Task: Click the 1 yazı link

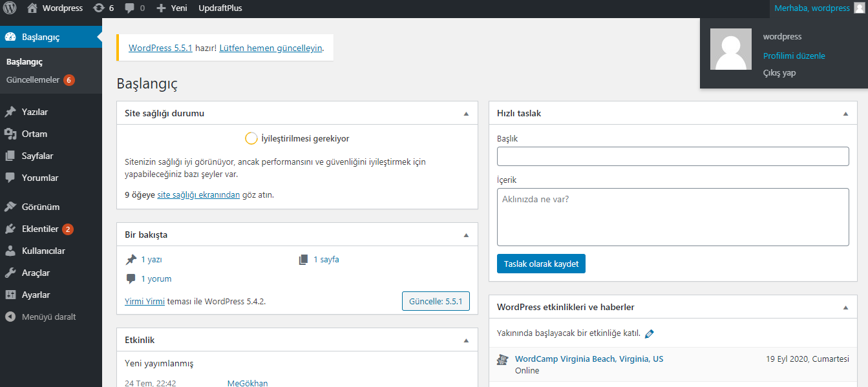Action: (151, 260)
